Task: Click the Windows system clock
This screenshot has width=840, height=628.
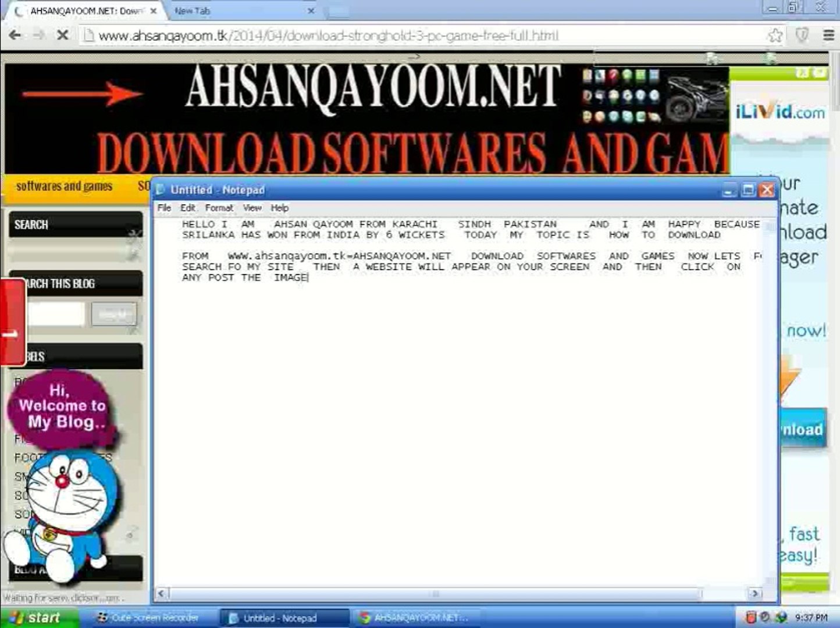Action: 811,618
